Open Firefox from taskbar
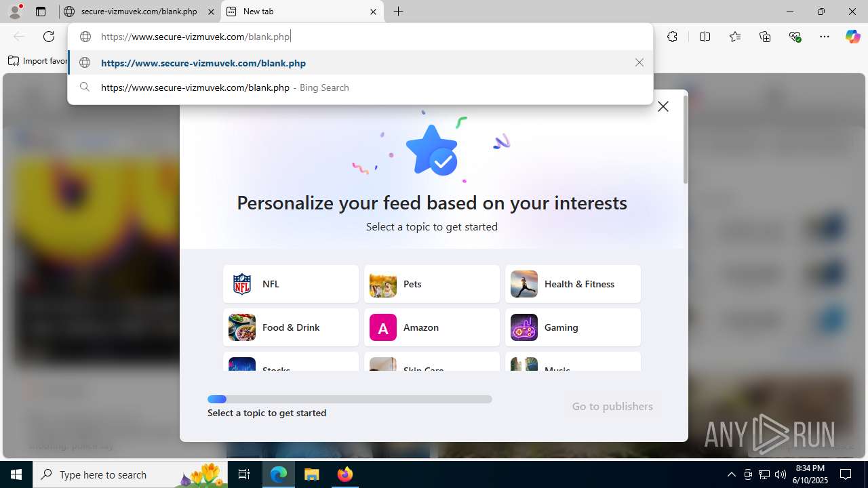Screen dimensions: 868x488 tap(344, 474)
